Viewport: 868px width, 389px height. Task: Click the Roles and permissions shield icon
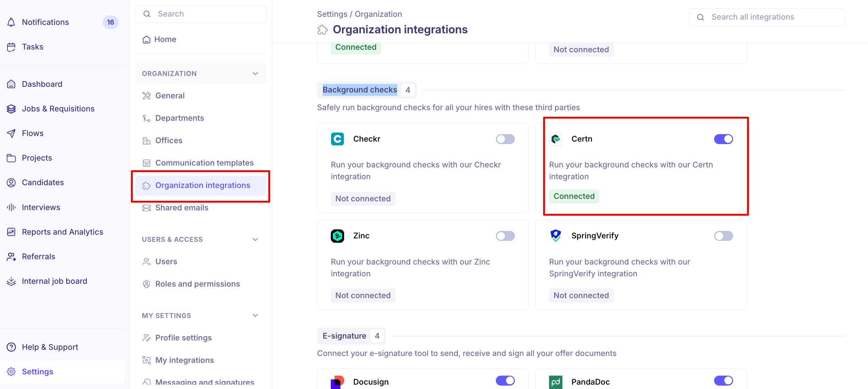(x=146, y=284)
